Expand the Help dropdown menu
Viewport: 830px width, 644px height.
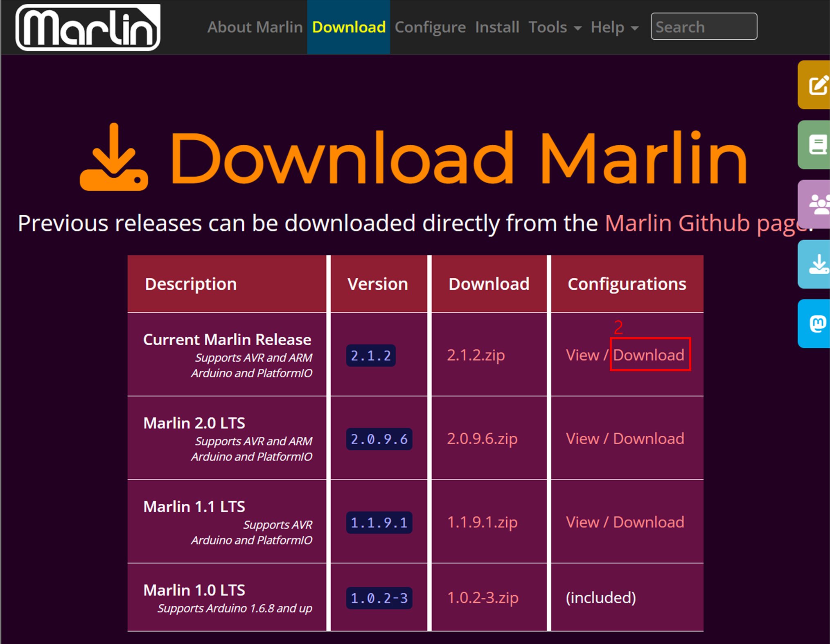614,27
